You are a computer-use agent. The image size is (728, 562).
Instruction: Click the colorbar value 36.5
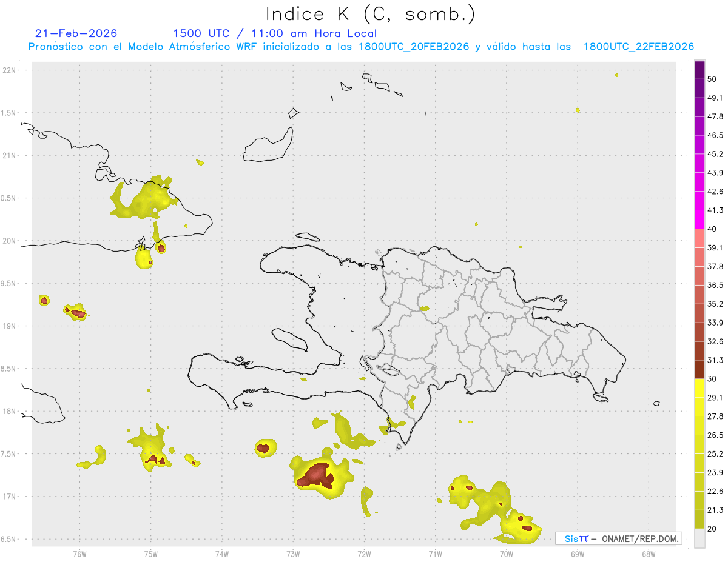pos(715,285)
